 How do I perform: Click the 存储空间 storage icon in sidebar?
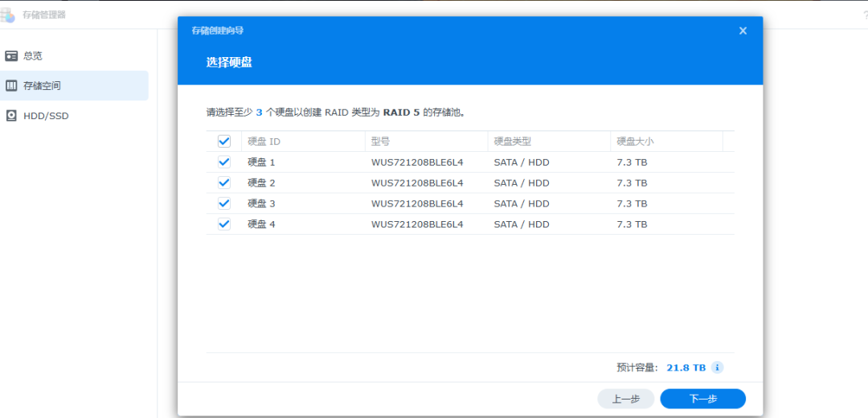pos(11,85)
